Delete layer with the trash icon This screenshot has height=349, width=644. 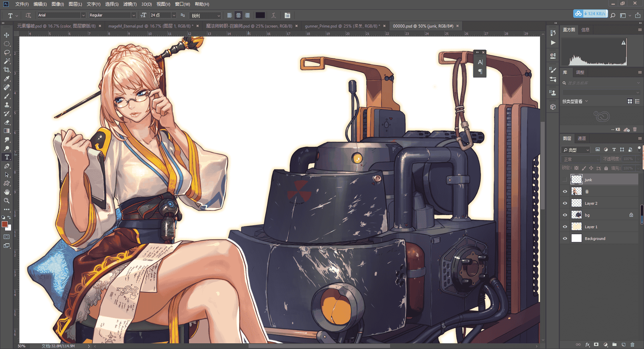[632, 345]
